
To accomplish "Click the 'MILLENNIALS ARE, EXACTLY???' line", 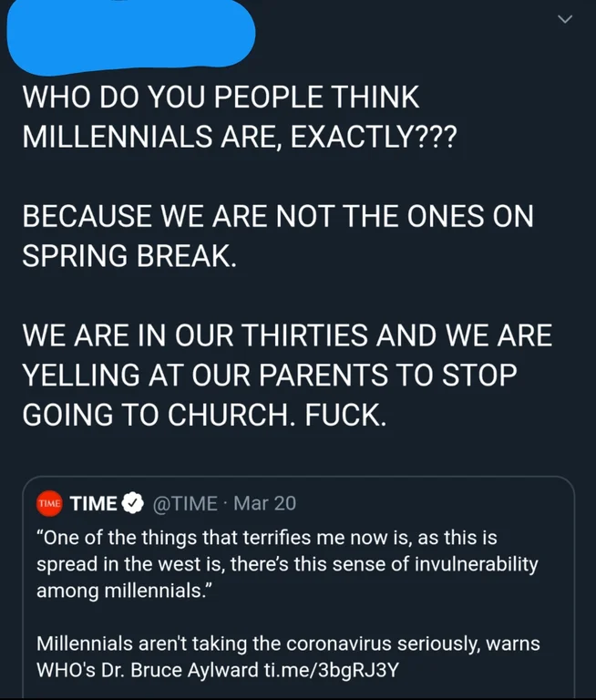I will pyautogui.click(x=240, y=137).
